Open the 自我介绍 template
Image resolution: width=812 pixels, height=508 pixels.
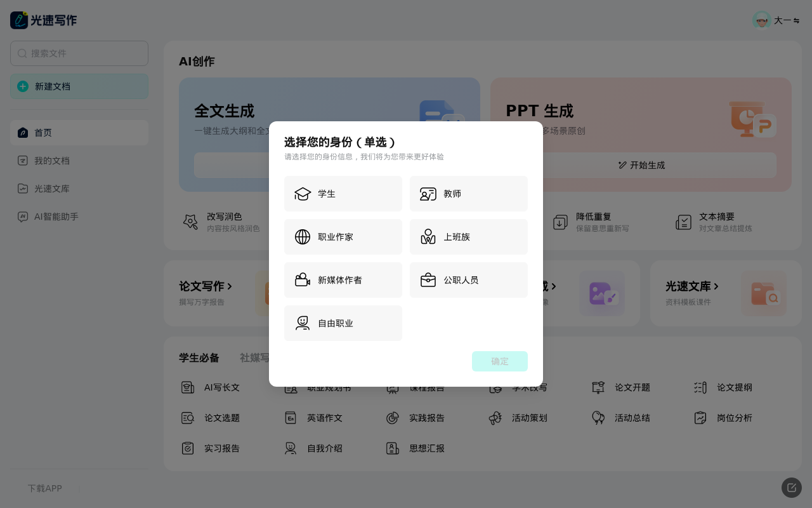point(313,448)
